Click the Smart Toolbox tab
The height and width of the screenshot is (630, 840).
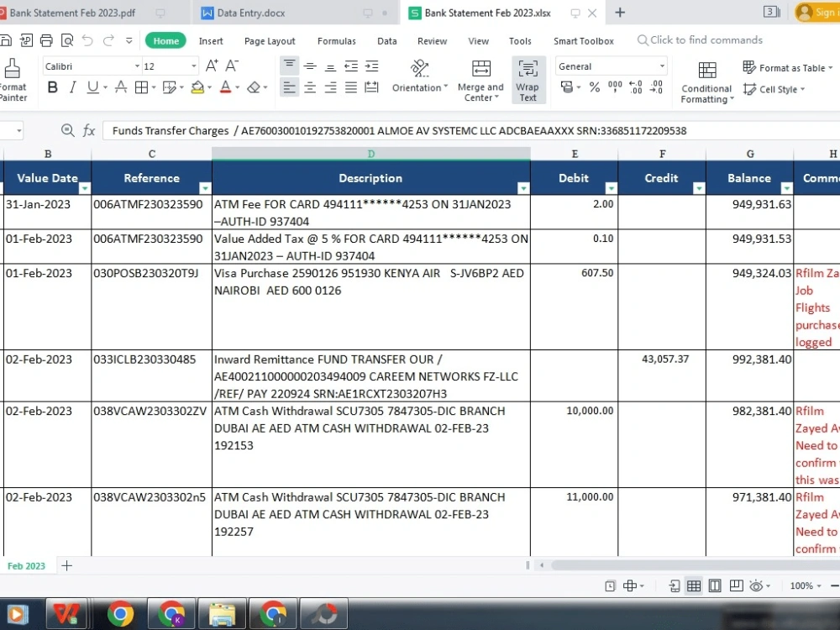tap(584, 41)
